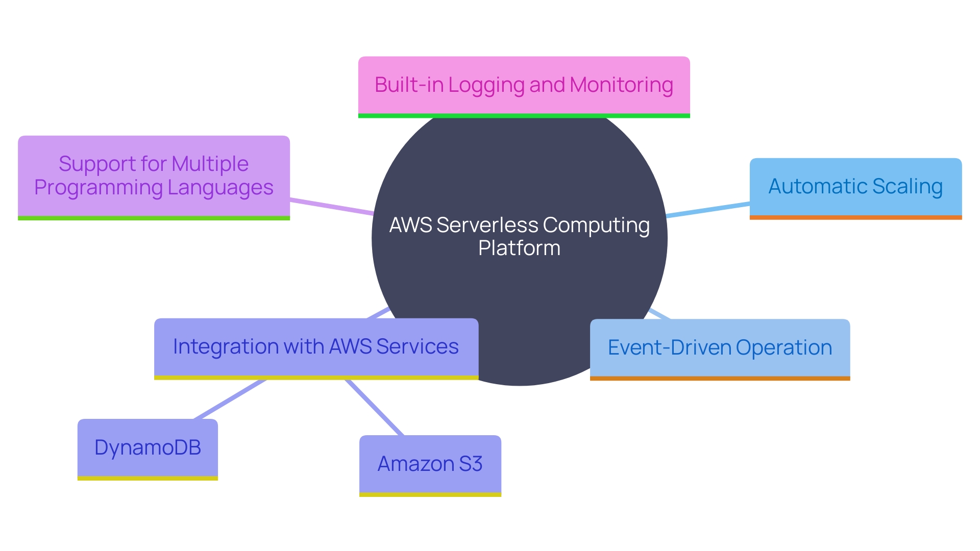The image size is (980, 551).
Task: Click the Amazon S3 node
Action: 430,466
